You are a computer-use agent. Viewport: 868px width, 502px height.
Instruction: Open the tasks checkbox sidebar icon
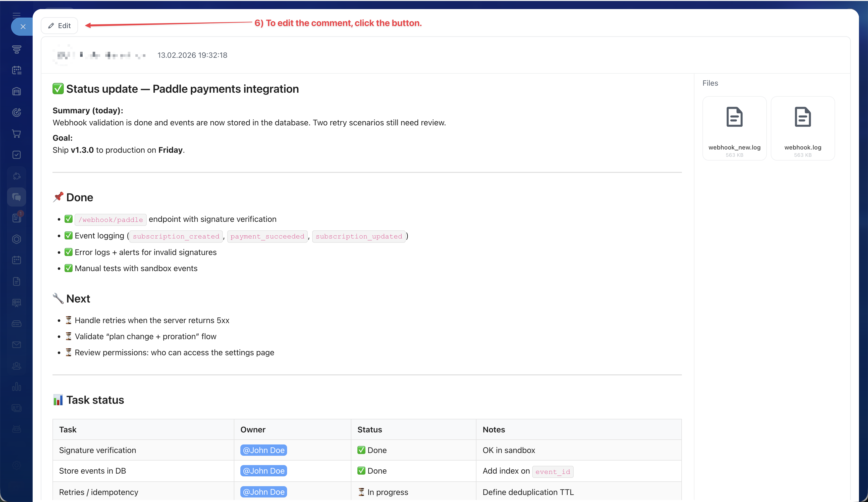(17, 155)
